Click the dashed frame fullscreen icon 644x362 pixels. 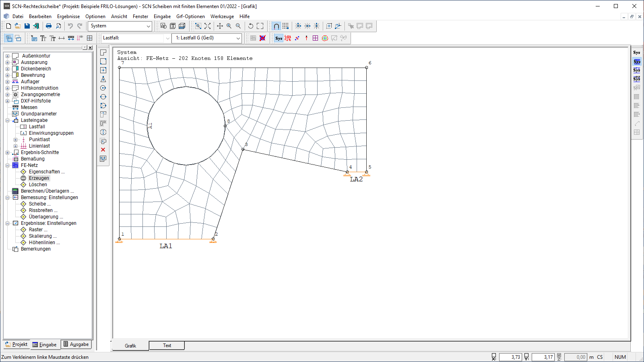point(260,26)
